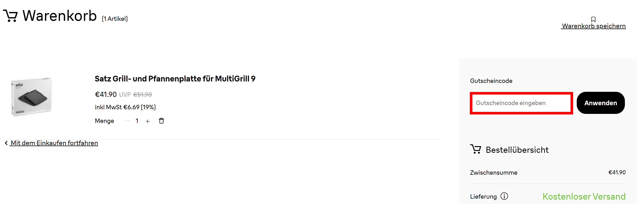Follow Mit dem Einkaufen fortfahren link

(x=54, y=143)
